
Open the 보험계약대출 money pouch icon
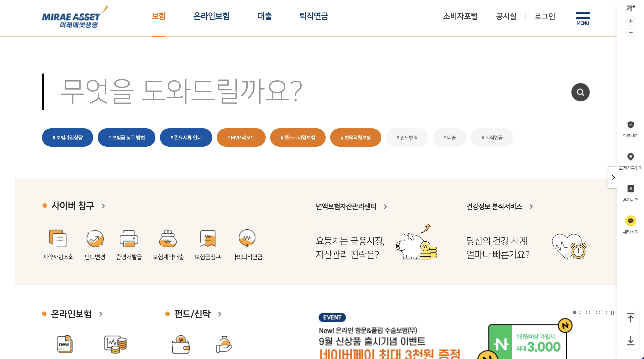click(x=168, y=238)
